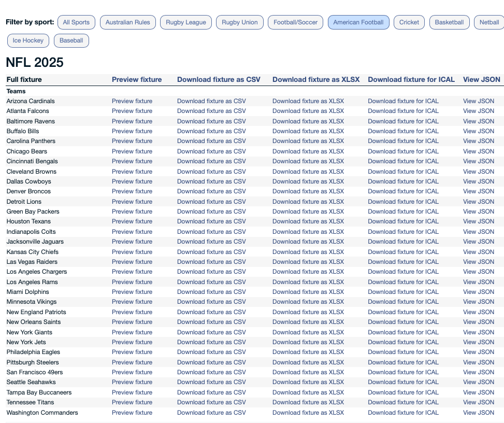The width and height of the screenshot is (504, 423).
Task: Download Dallas Cowboys fixture for ICAL
Action: click(403, 181)
